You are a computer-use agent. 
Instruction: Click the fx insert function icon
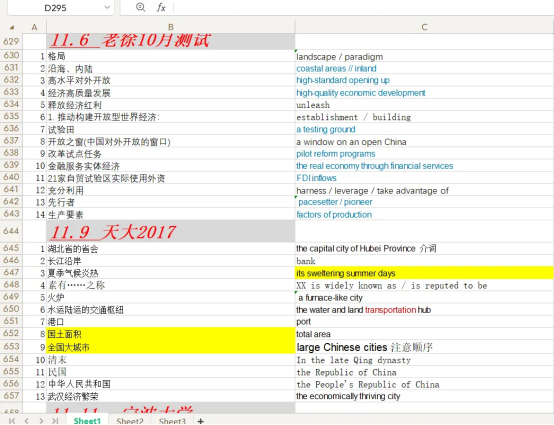pos(161,7)
